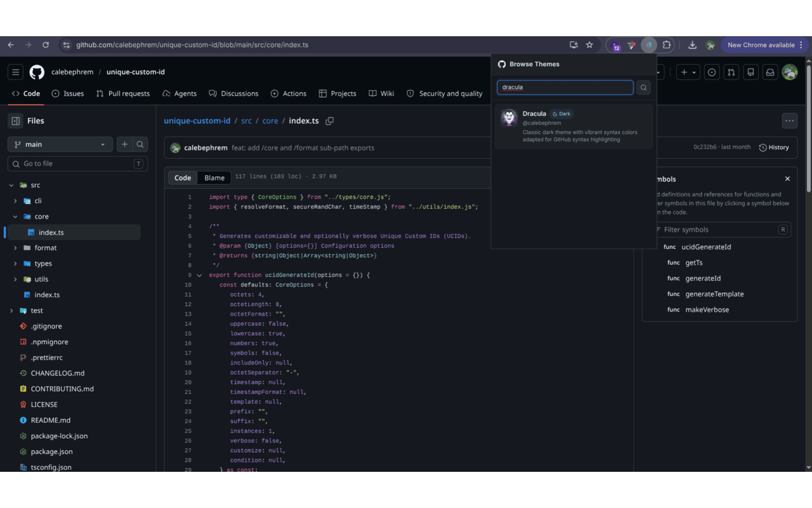
Task: Open the Issues tab
Action: 68,93
